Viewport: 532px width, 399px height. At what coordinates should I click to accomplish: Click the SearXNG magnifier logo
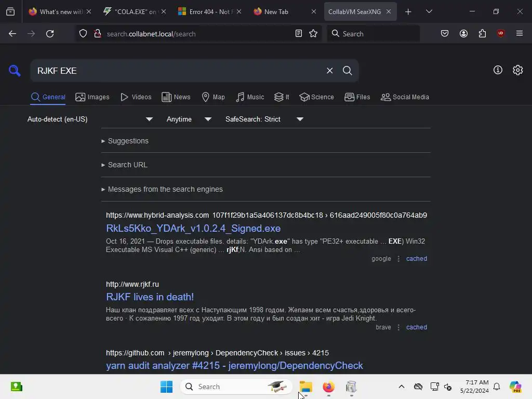pyautogui.click(x=15, y=71)
